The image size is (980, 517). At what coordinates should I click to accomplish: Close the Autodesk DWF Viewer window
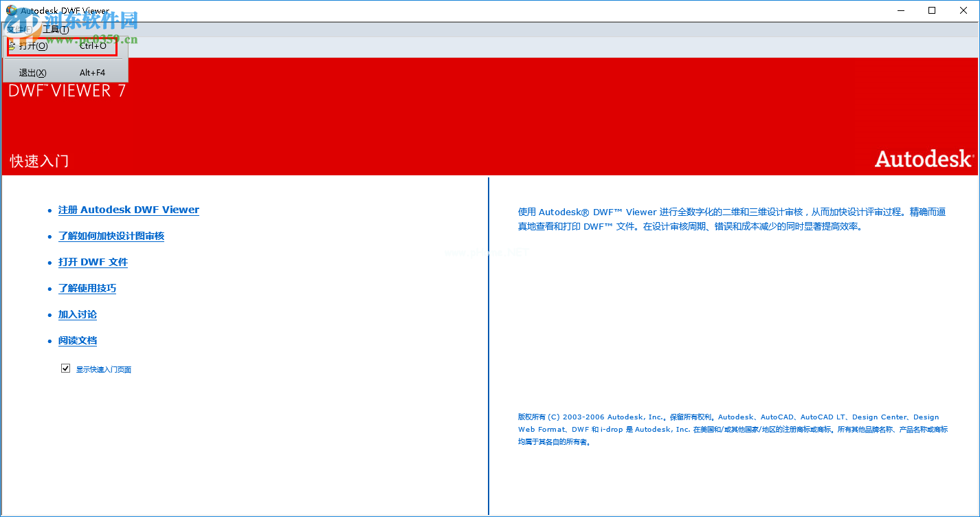[x=964, y=10]
